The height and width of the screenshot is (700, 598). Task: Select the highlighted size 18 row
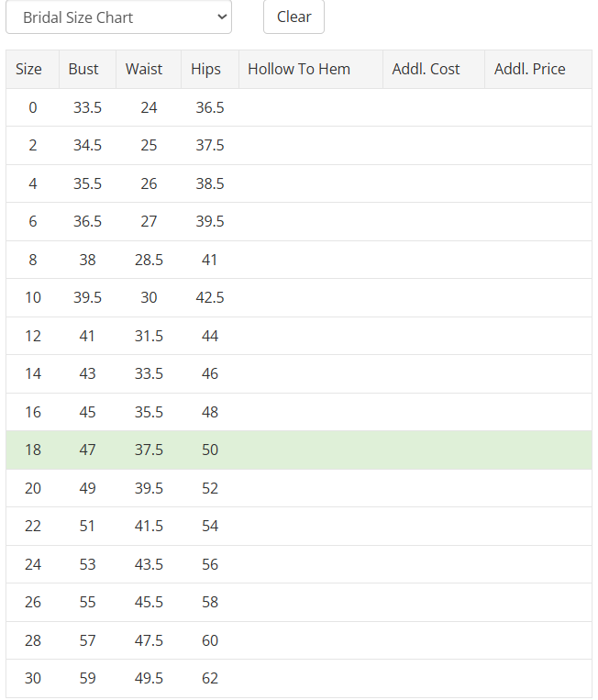click(x=33, y=450)
